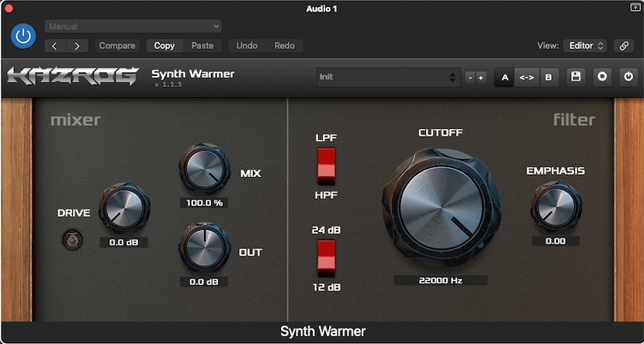Click the Compare button
The image size is (644, 344).
[117, 46]
